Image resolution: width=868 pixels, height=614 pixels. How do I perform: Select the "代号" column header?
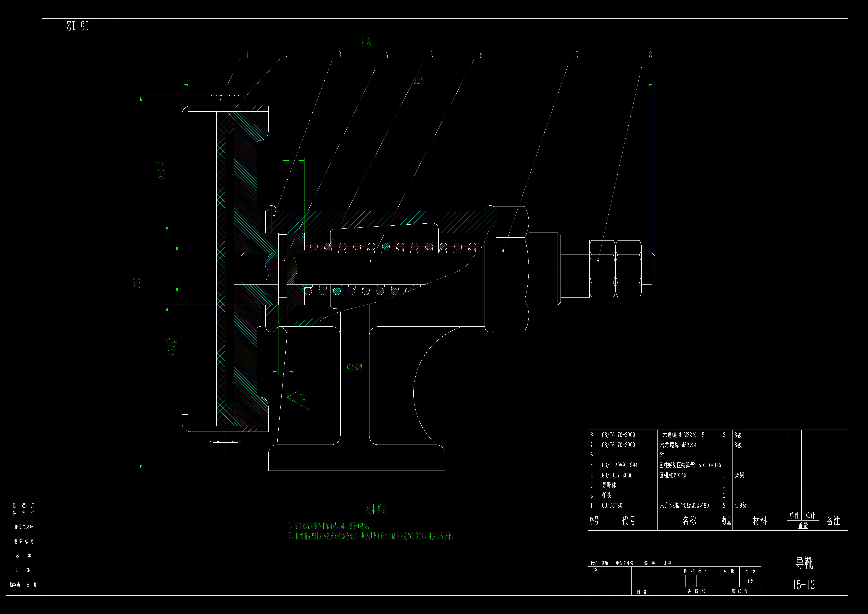coord(628,521)
